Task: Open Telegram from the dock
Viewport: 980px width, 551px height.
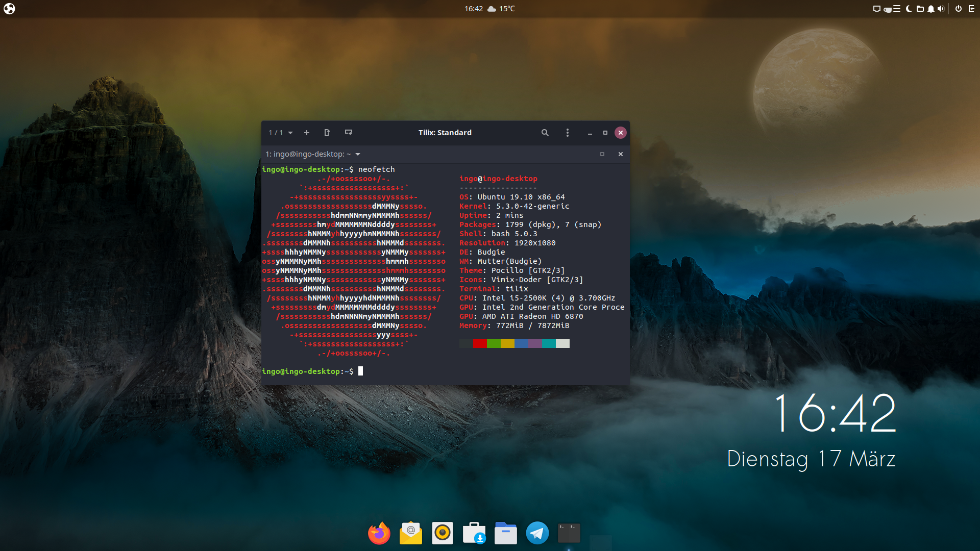Action: point(537,534)
